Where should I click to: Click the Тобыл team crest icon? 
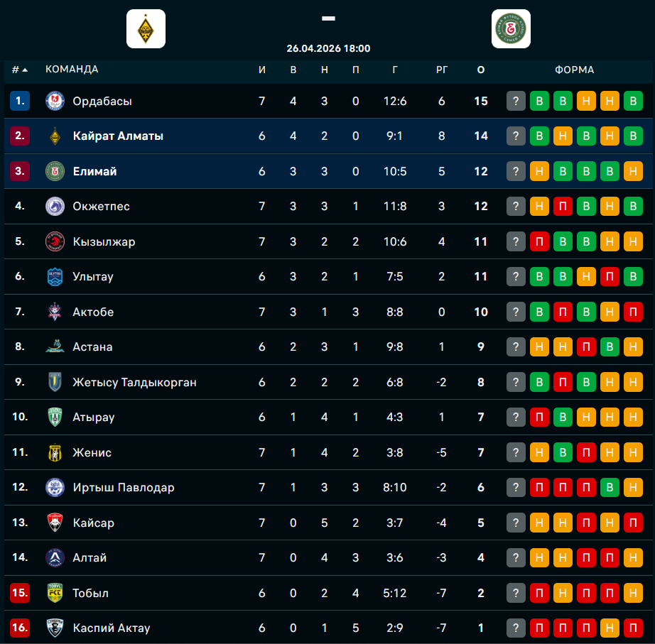[55, 594]
